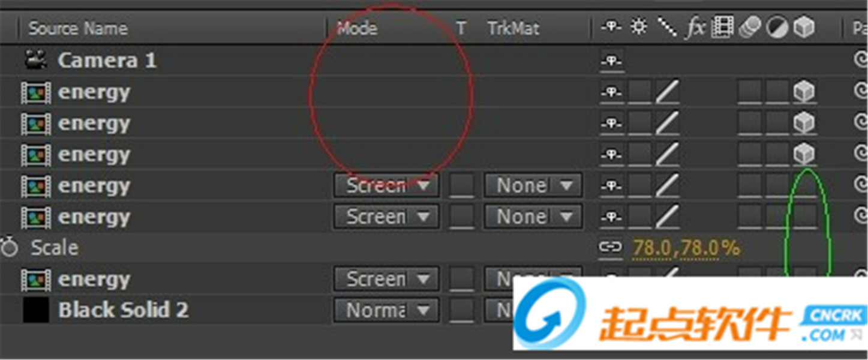The image size is (868, 360).
Task: Open Normal blending mode dropdown for Black Solid 2
Action: [x=386, y=310]
